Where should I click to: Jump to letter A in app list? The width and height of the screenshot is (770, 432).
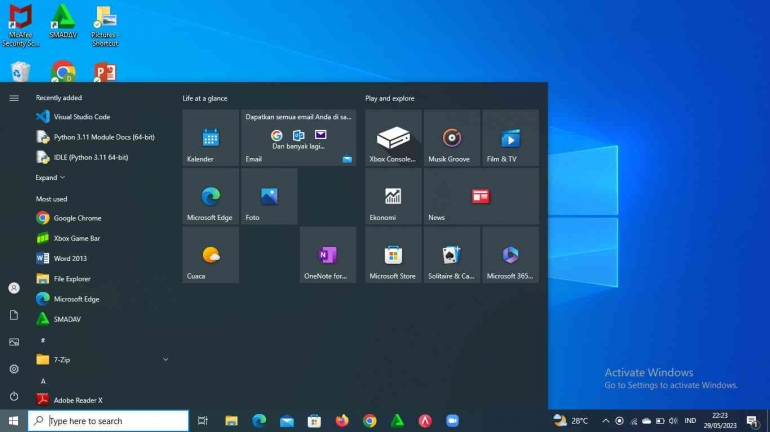pos(43,381)
